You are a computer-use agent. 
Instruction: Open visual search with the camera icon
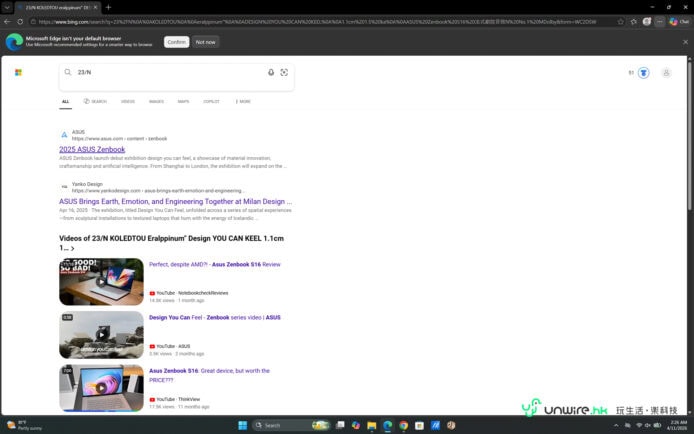tap(284, 72)
